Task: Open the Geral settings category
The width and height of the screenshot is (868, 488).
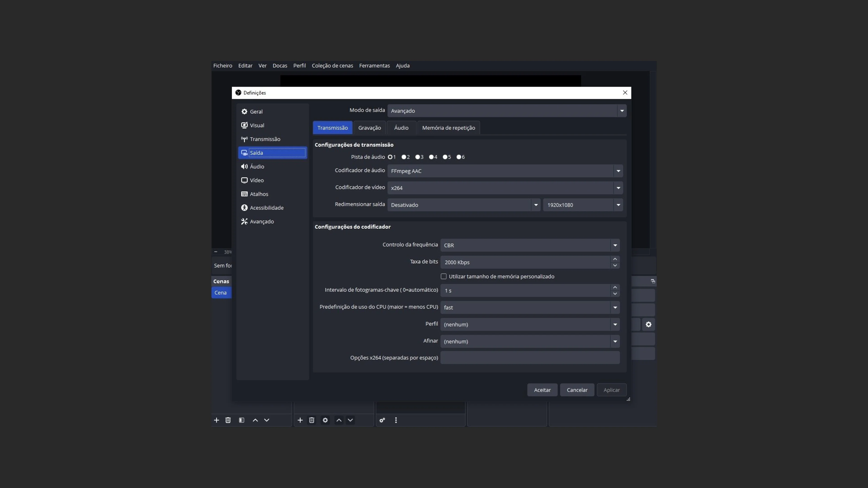Action: tap(272, 111)
